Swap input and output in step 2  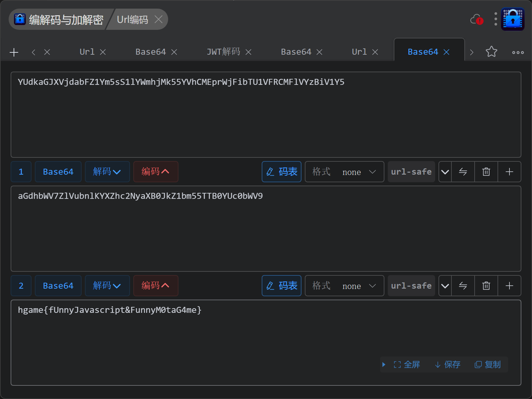[x=463, y=286]
